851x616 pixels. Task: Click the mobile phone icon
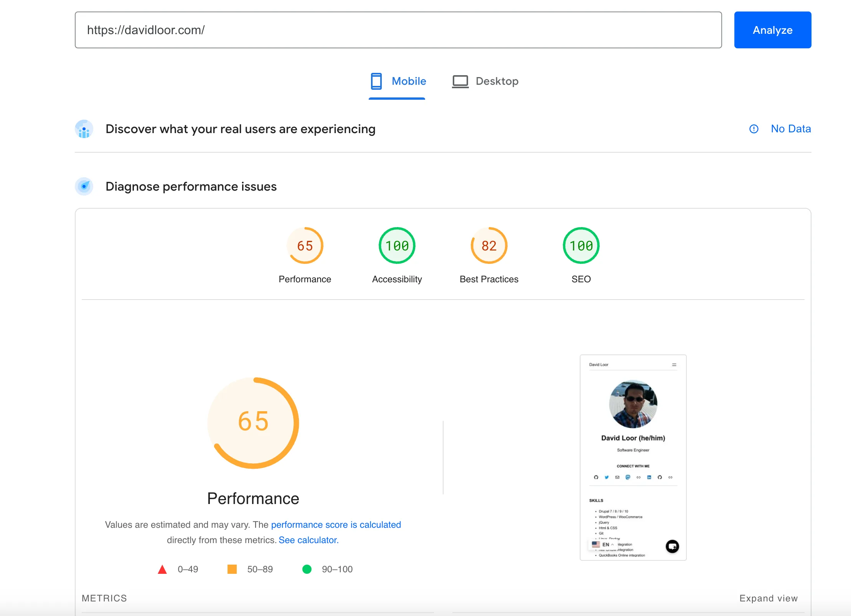click(376, 81)
